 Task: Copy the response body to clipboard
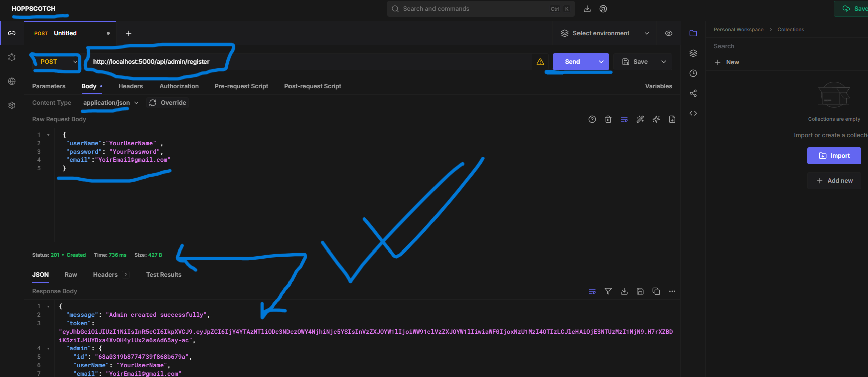click(656, 291)
